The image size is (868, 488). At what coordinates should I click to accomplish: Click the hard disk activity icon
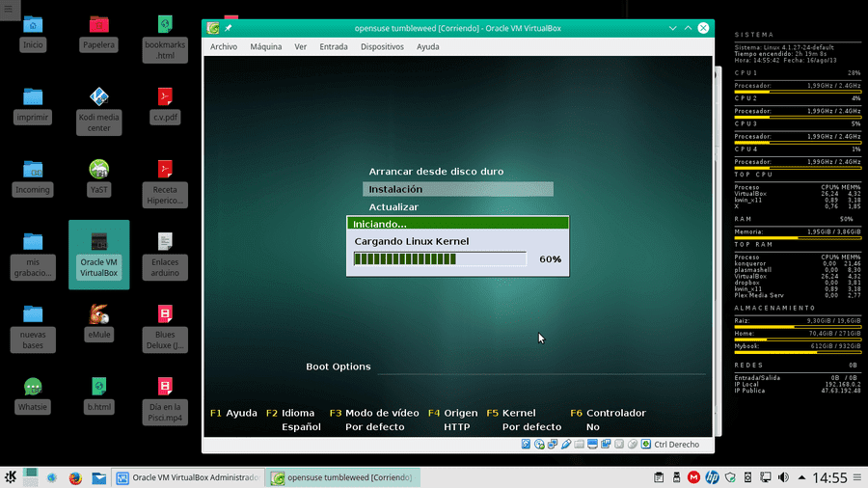click(x=526, y=445)
